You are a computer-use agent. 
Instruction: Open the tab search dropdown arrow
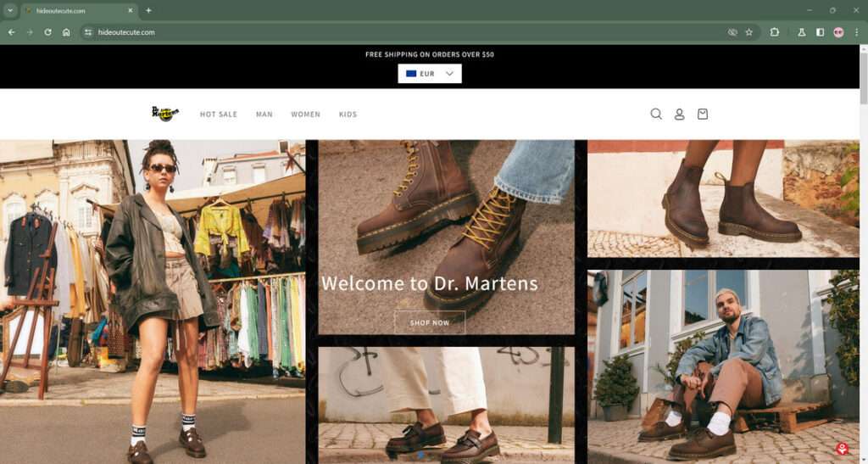[10, 10]
